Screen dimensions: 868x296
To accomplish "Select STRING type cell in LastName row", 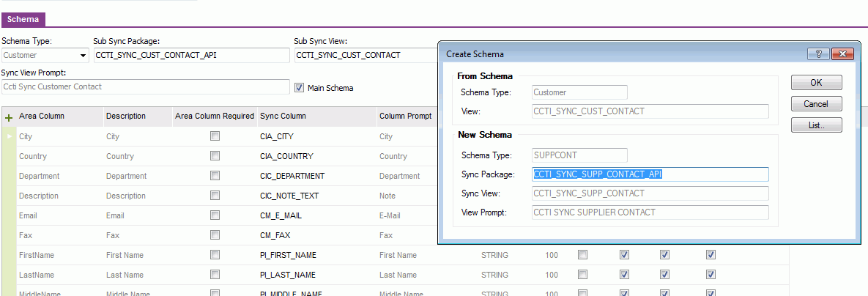I will point(495,275).
